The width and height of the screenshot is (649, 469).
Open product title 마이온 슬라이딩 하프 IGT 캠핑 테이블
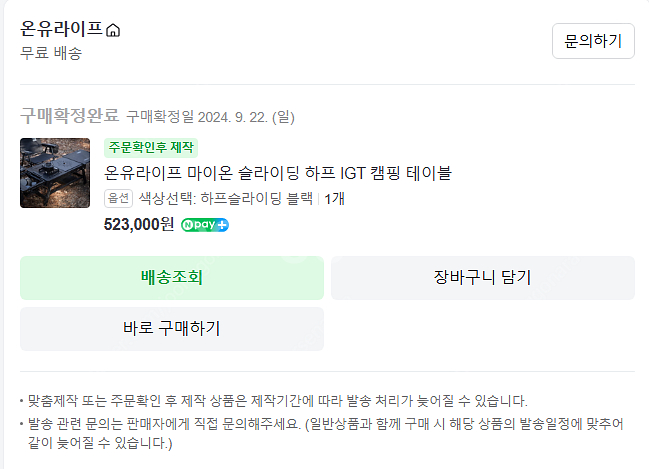tap(278, 173)
